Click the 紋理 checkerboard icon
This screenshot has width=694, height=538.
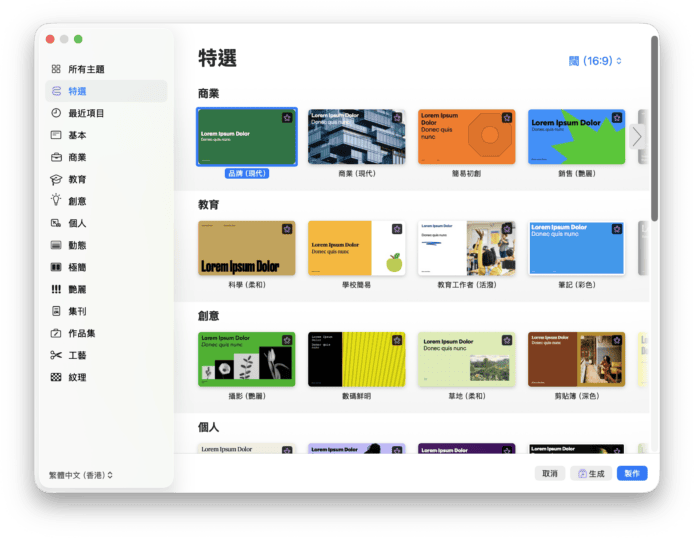(x=56, y=377)
